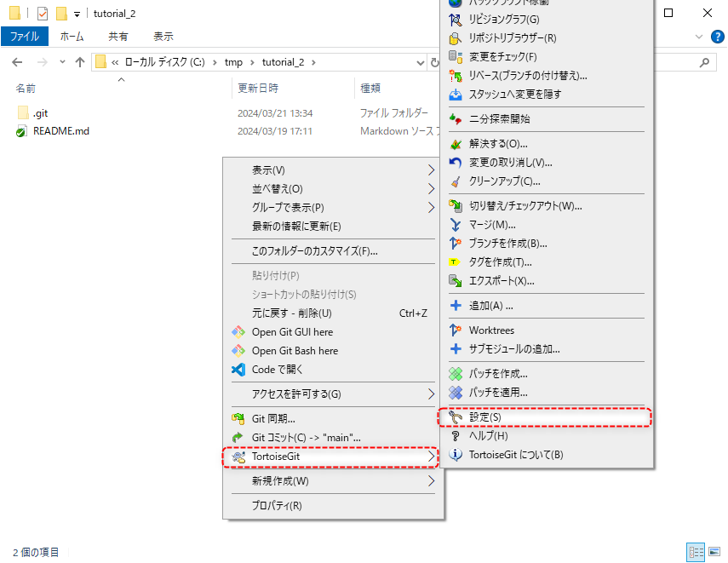Expand the 並べ替え(O) submenu arrow
This screenshot has width=728, height=563.
point(431,188)
